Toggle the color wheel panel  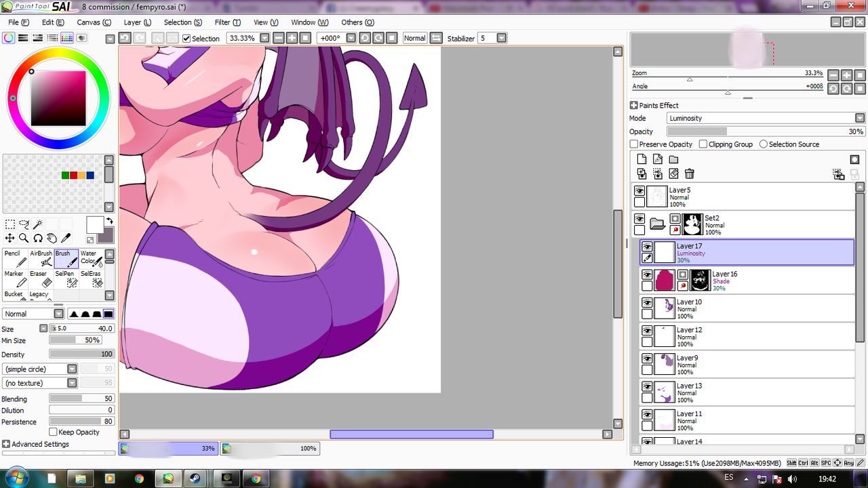pos(8,38)
